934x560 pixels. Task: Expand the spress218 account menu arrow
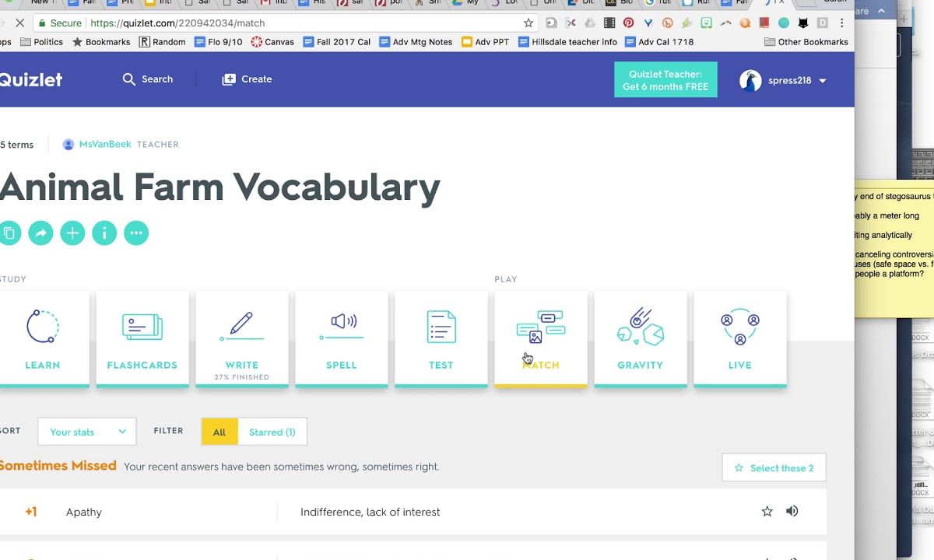tap(823, 81)
